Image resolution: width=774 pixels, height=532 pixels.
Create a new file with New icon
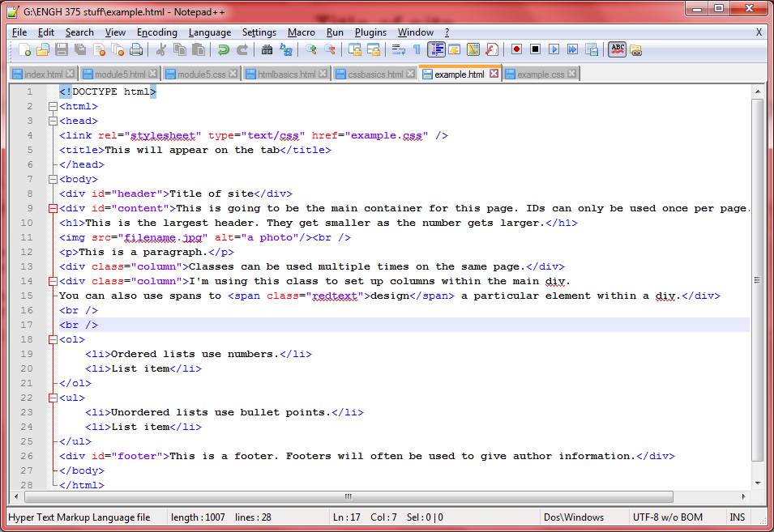[24, 49]
